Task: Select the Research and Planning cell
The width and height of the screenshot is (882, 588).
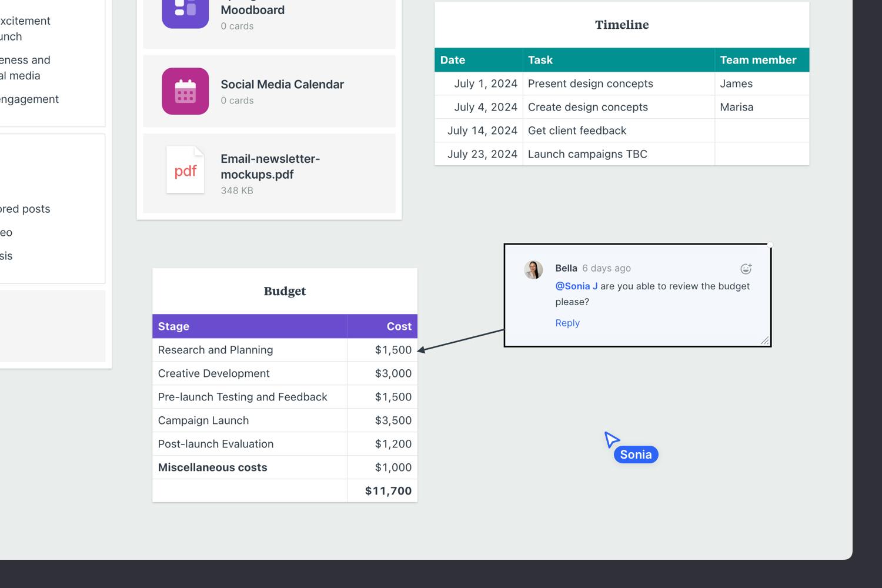Action: pyautogui.click(x=216, y=350)
